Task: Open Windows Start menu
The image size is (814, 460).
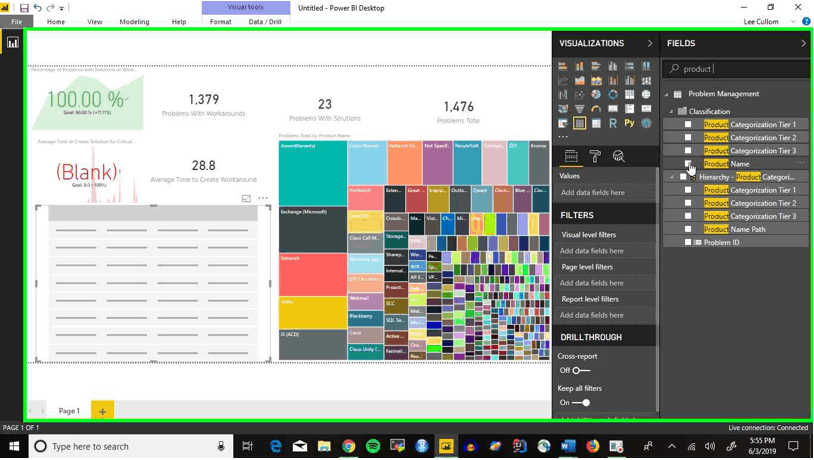Action: [14, 447]
